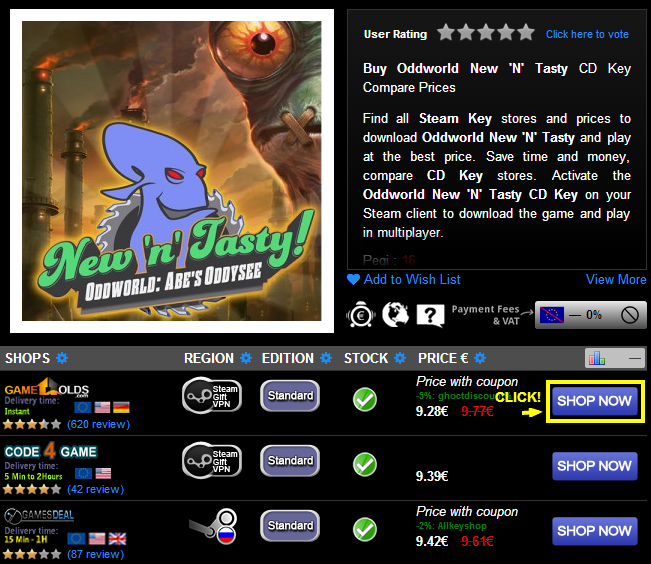Open the SHOPS filter gear
651x564 pixels.
click(62, 358)
